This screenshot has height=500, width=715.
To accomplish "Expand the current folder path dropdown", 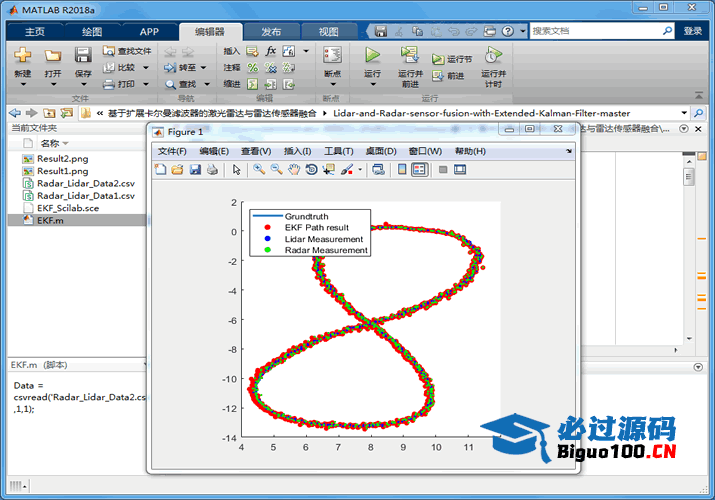I will coord(684,113).
